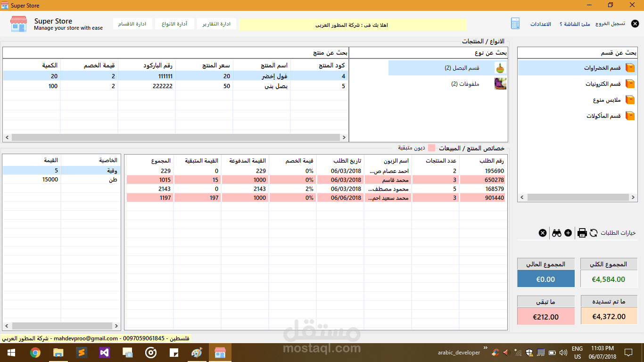Click the plus icon to add new order
Image resolution: width=644 pixels, height=362 pixels.
click(568, 233)
